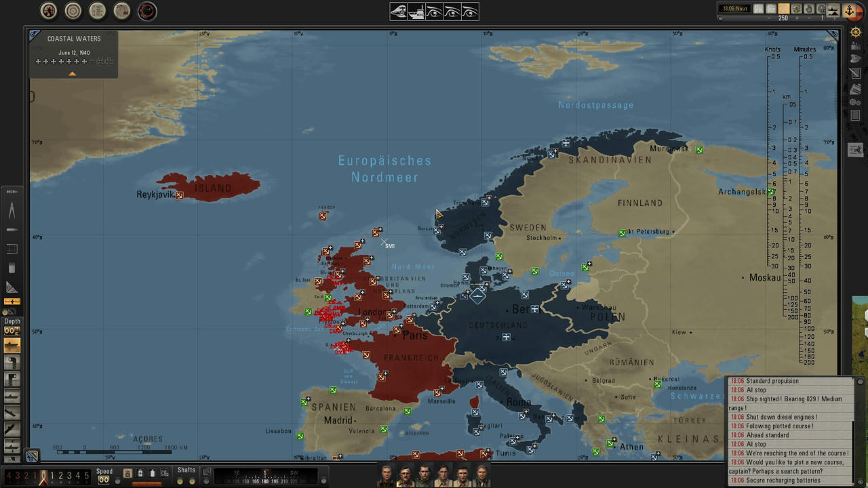Open the officer cap icon in right sidebar

(856, 59)
